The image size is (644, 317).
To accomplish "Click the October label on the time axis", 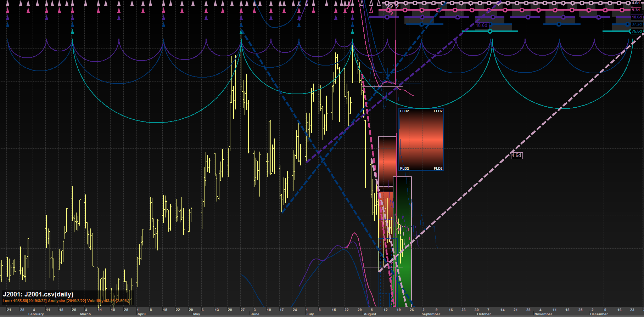I will coord(484,314).
